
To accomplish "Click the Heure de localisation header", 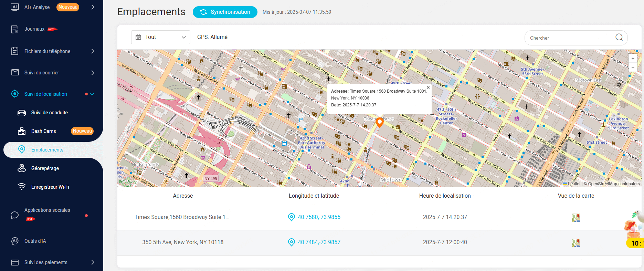I will click(x=445, y=196).
